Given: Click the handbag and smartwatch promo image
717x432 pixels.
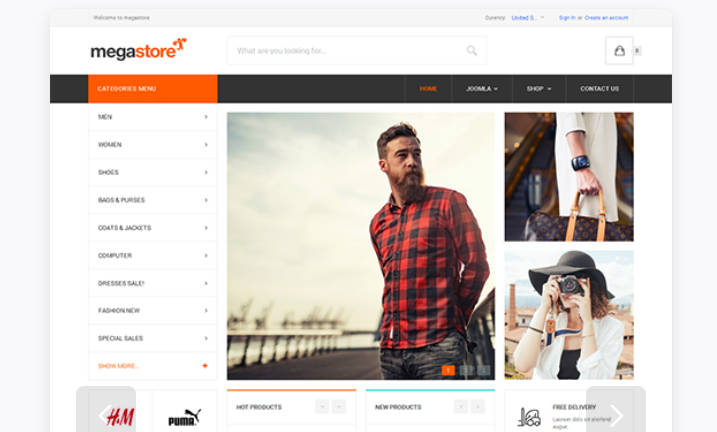Looking at the screenshot, I should tap(569, 177).
